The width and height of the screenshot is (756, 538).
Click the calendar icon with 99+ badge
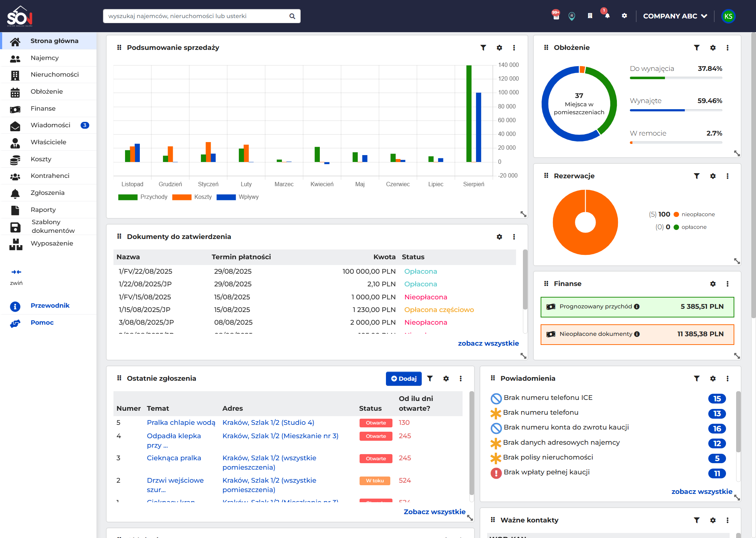coord(556,16)
